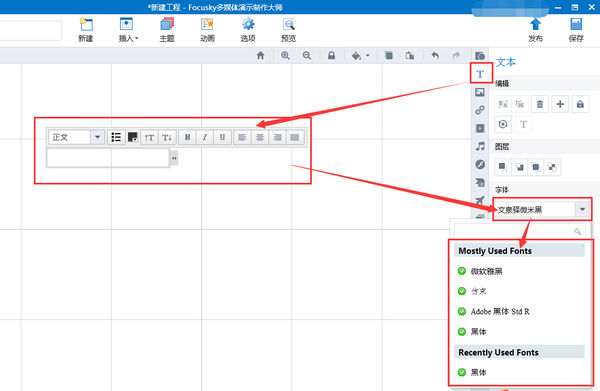Click the plus add icon under 编辑
Viewport: 600px width, 391px height.
pos(560,104)
